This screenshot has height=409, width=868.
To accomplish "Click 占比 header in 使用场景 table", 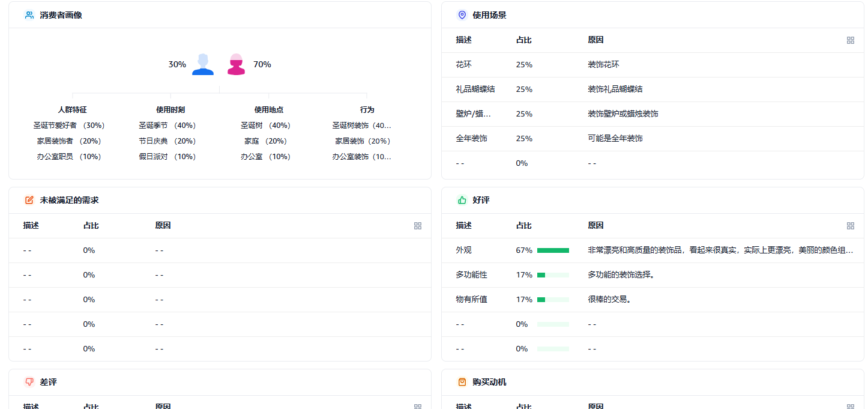I will point(523,40).
